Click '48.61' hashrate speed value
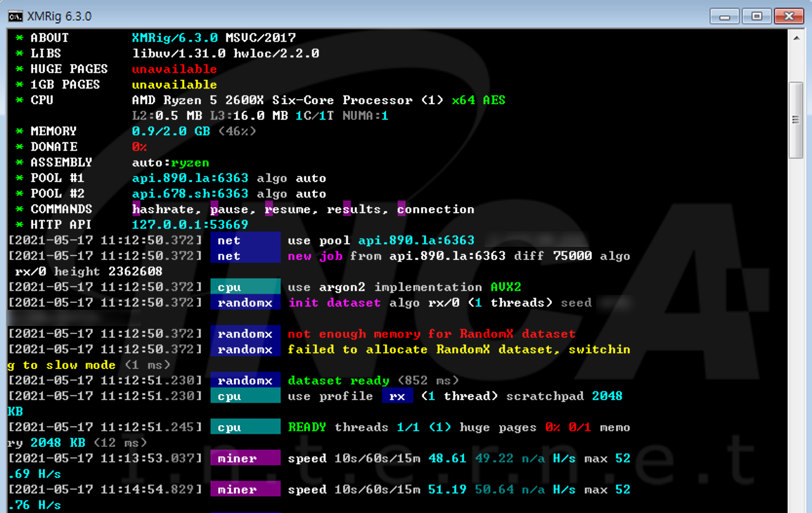Screen dimensions: 812x513 click(x=447, y=459)
